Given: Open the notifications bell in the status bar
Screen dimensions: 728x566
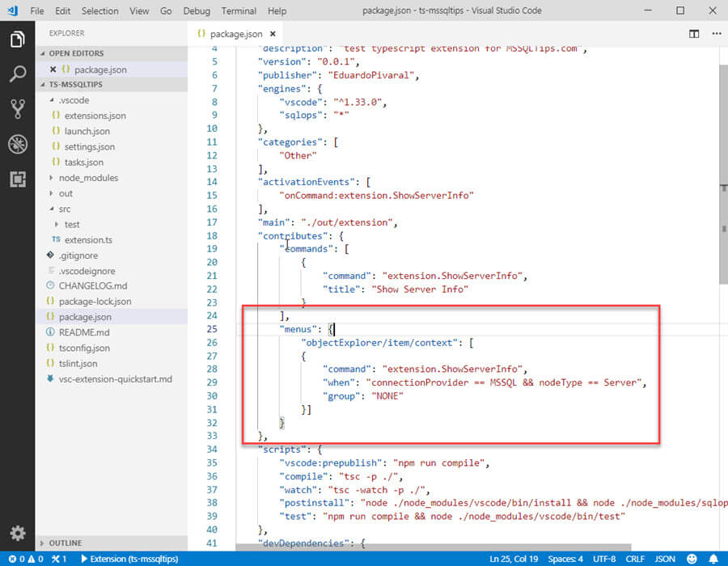Looking at the screenshot, I should [715, 558].
